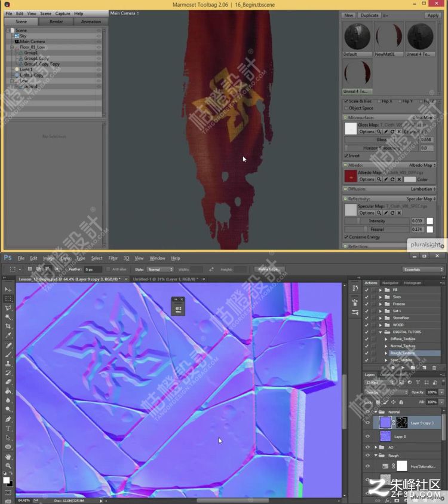Open Capture menu in Marmoset Toolbag
Screen dimensions: 448x504
pos(63,14)
